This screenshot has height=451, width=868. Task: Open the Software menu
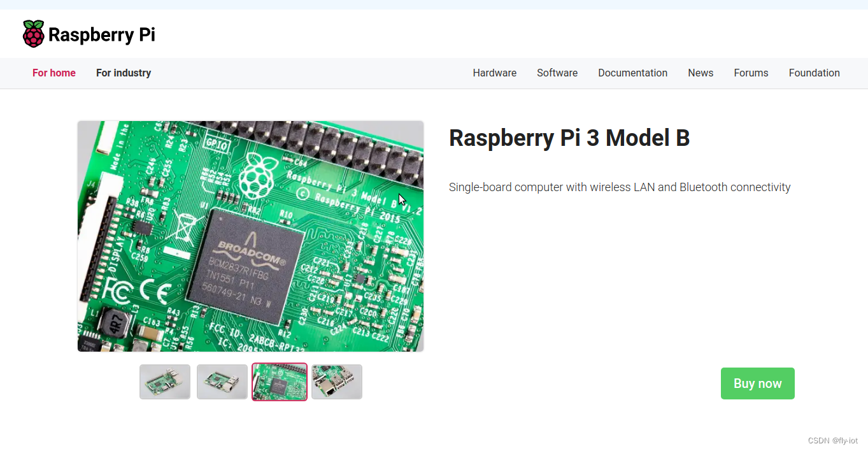click(x=557, y=73)
